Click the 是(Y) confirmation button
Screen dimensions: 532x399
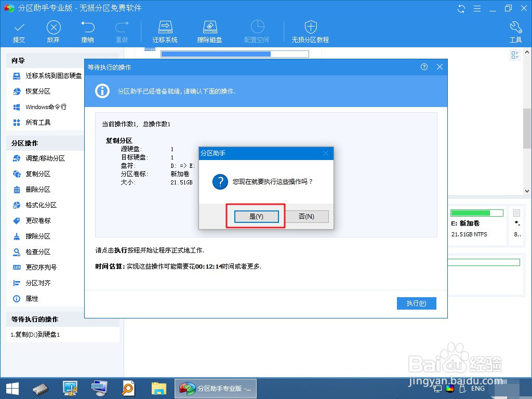[x=257, y=217]
